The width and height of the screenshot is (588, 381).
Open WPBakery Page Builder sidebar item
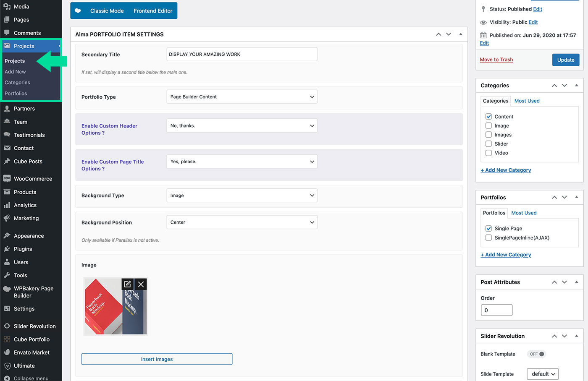click(x=33, y=292)
